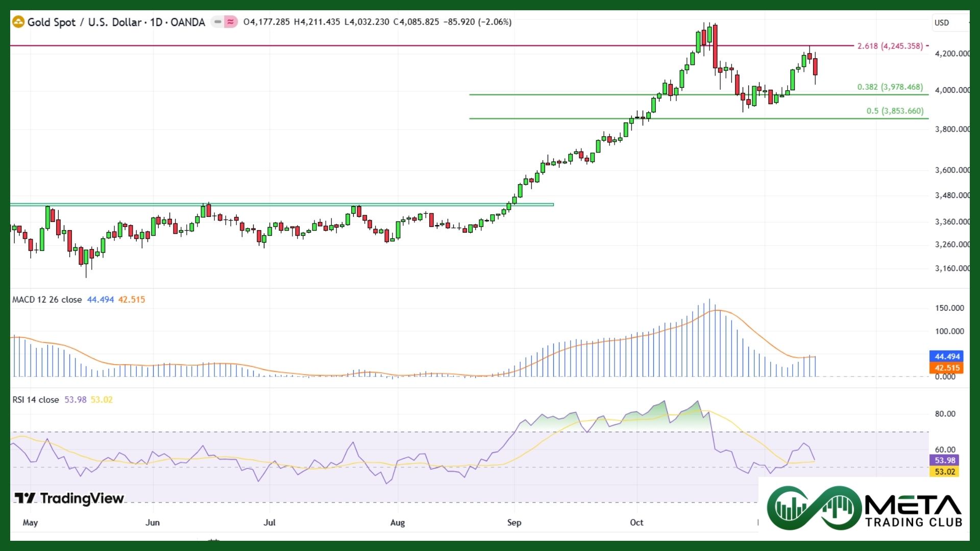The width and height of the screenshot is (980, 551).
Task: Open the USD currency dropdown
Action: pyautogui.click(x=948, y=22)
